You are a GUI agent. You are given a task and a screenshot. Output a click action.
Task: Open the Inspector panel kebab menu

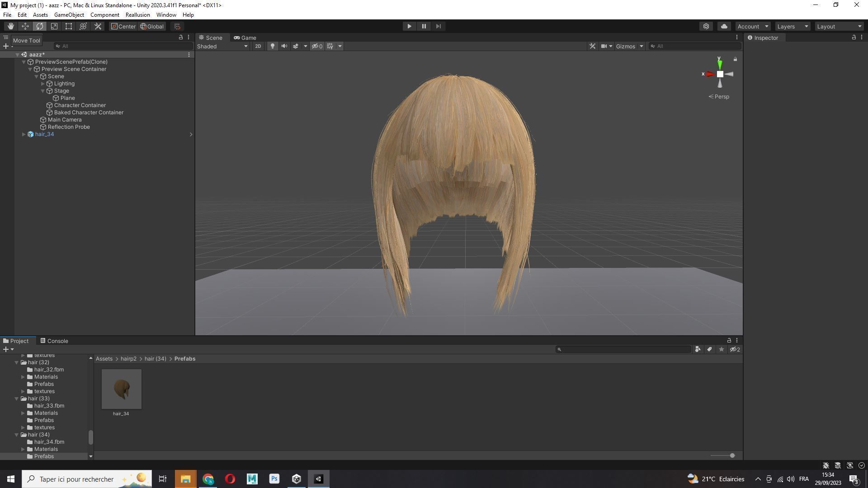tap(862, 38)
